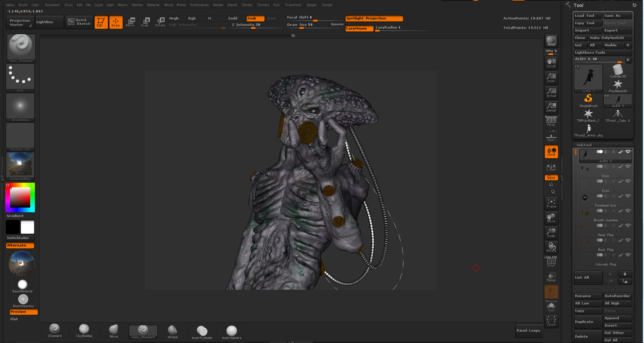Open the SketchGummy material
Screen dimensions: 644x343
coord(23,301)
